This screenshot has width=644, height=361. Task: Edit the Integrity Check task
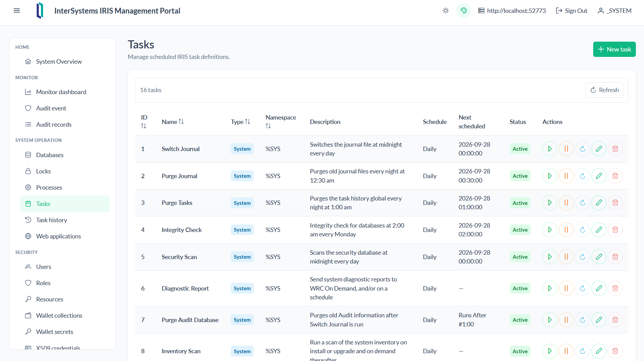[599, 230]
